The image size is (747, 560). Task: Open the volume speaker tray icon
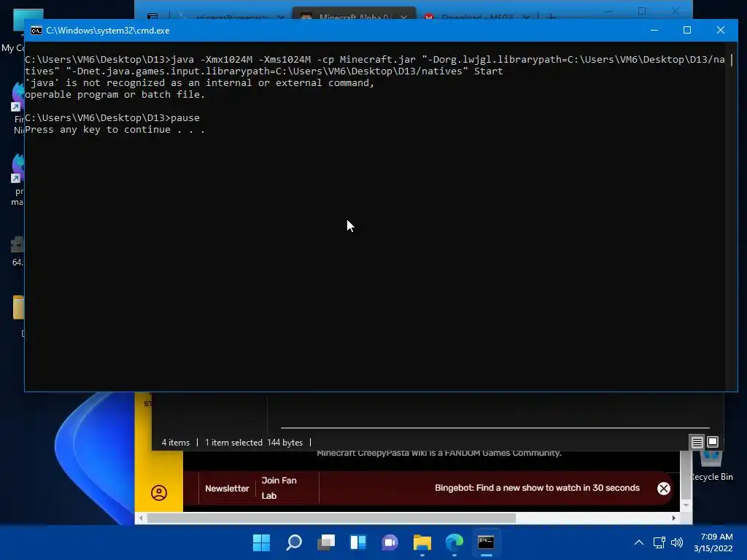pyautogui.click(x=676, y=542)
